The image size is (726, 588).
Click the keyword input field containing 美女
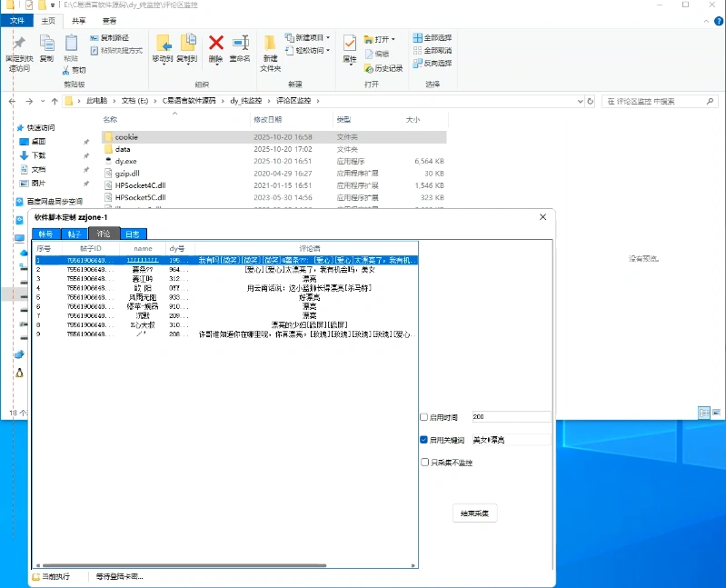509,440
